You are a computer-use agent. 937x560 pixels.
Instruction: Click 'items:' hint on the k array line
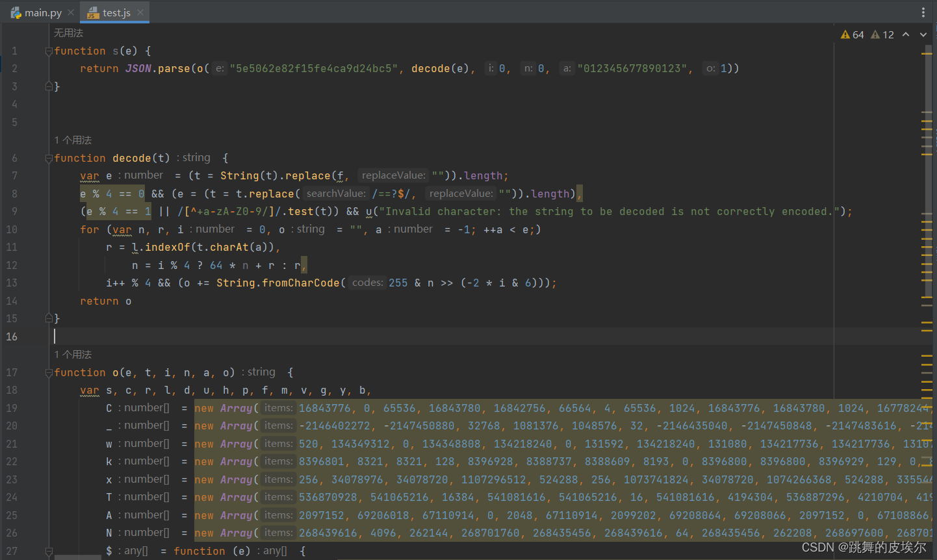(x=278, y=461)
